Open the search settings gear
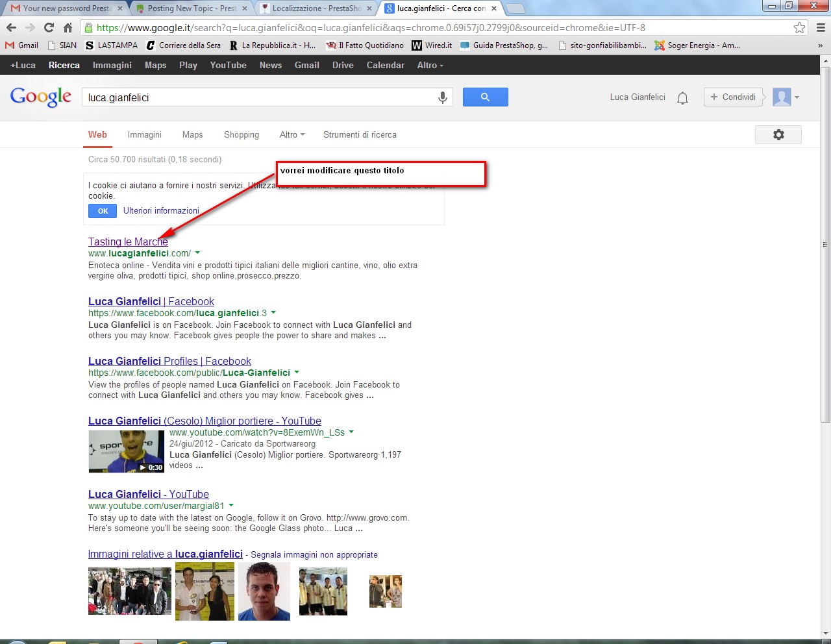The width and height of the screenshot is (831, 644). pyautogui.click(x=778, y=135)
